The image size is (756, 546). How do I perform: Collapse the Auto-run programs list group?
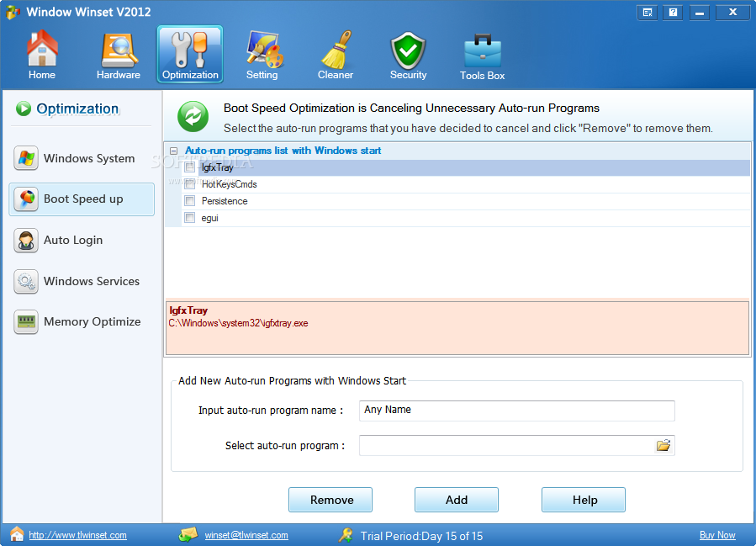pyautogui.click(x=173, y=151)
